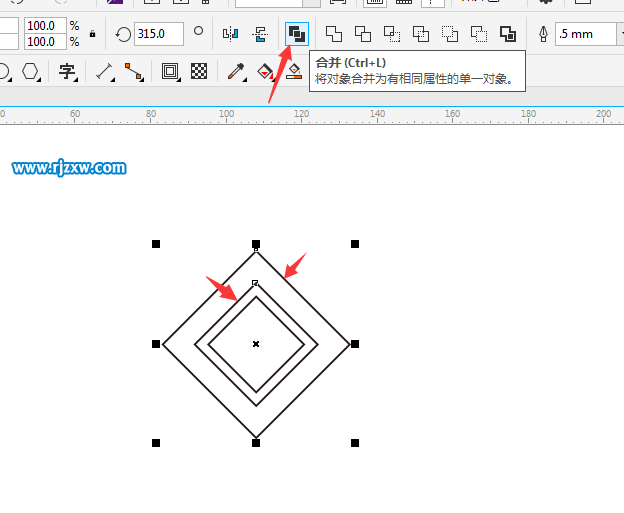Select the Connector tool
The width and height of the screenshot is (624, 513).
pos(134,72)
